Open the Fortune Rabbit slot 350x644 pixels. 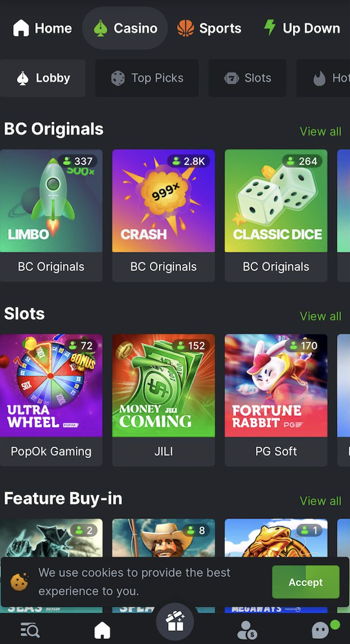point(276,386)
